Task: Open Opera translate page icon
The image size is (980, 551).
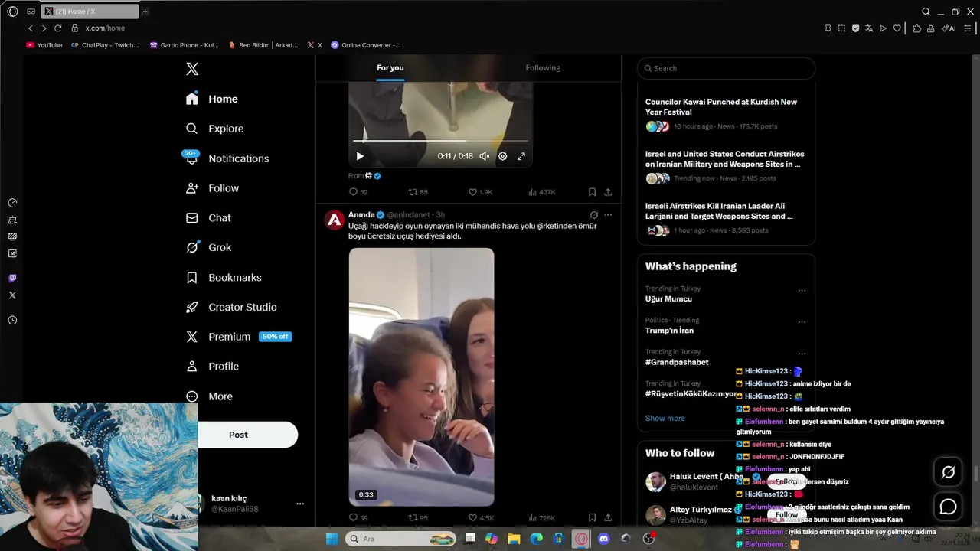Action: (869, 28)
